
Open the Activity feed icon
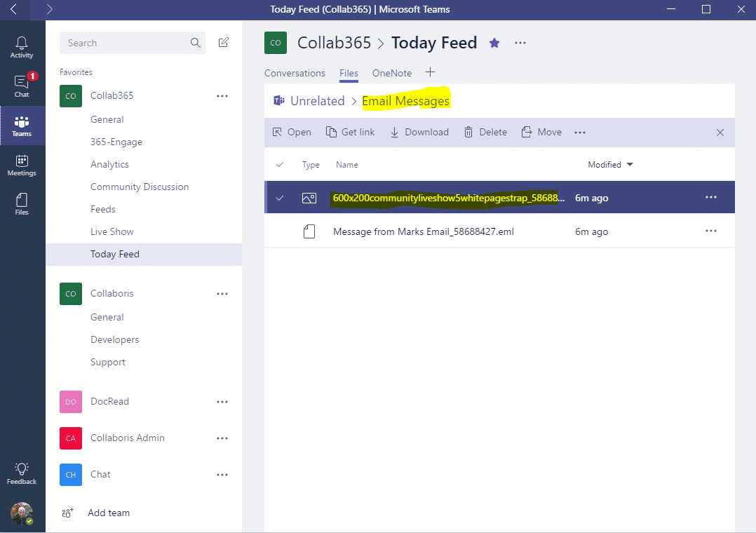pos(22,47)
